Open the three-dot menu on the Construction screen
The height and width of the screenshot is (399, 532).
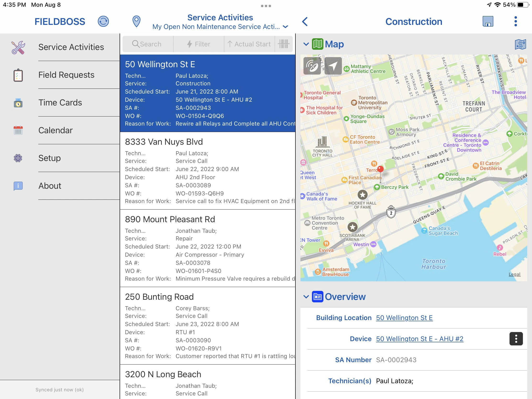tap(516, 21)
